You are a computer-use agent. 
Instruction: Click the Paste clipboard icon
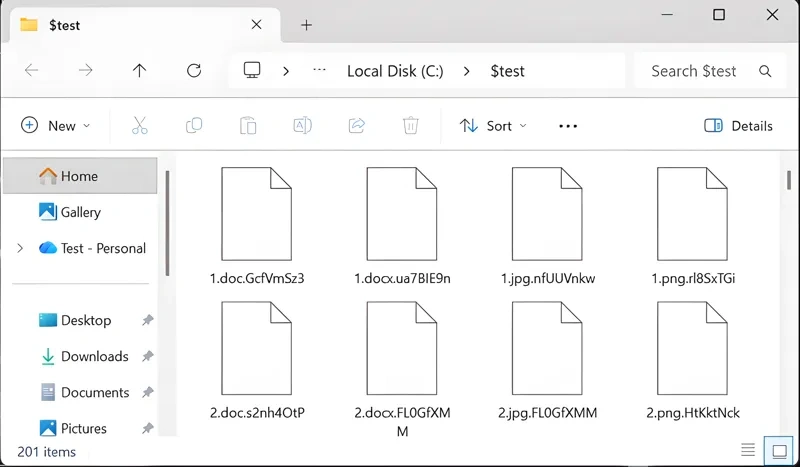coord(248,126)
